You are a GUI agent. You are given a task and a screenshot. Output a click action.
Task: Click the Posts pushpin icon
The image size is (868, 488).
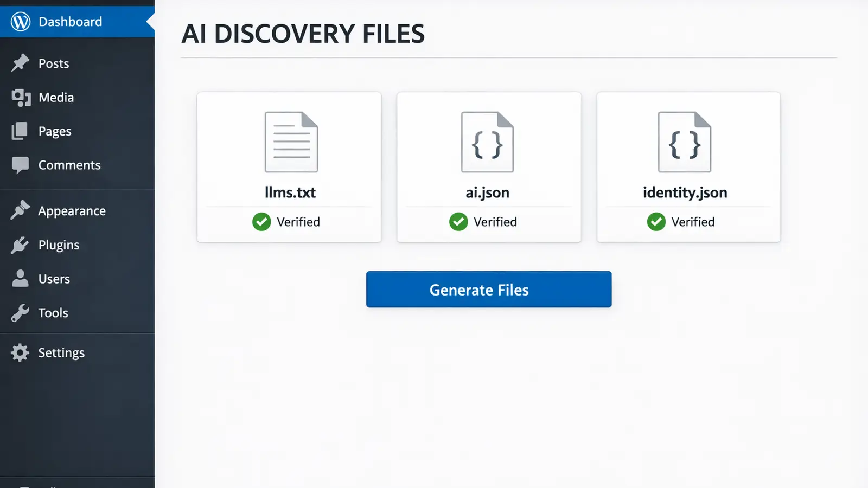[20, 63]
